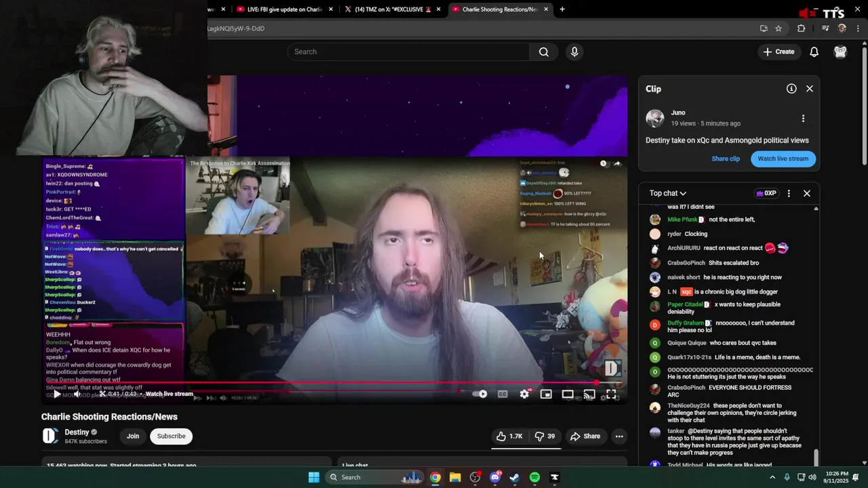Like the video with 1.7K likes

[509, 436]
